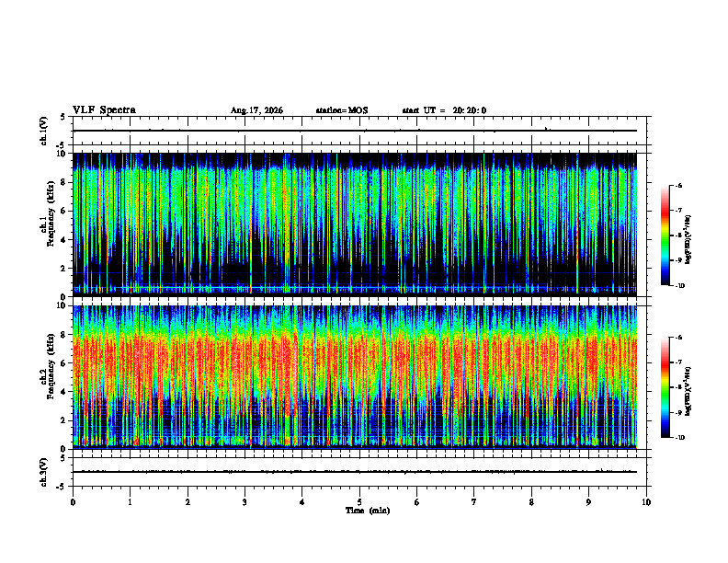The image size is (728, 563).
Task: Click the time axis tick label "5"
Action: tap(359, 502)
